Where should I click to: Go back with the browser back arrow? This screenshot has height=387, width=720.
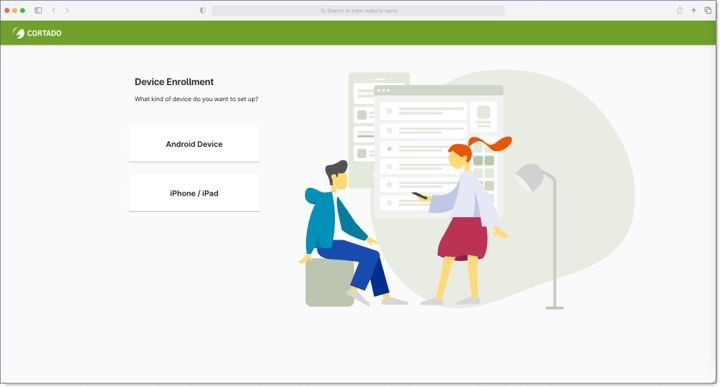pyautogui.click(x=54, y=10)
